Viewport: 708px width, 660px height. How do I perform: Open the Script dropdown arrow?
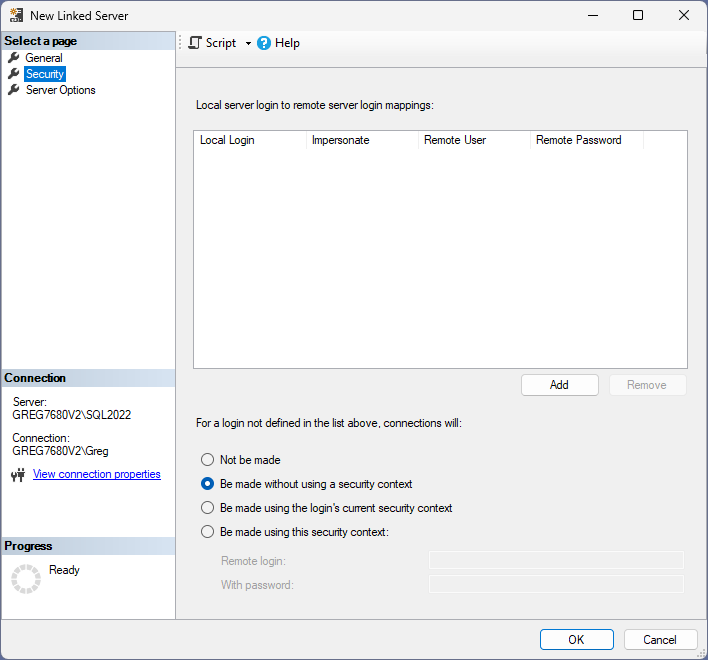pyautogui.click(x=248, y=43)
